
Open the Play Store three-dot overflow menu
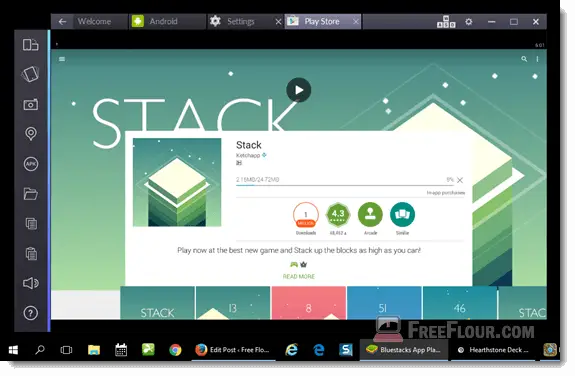coord(537,59)
